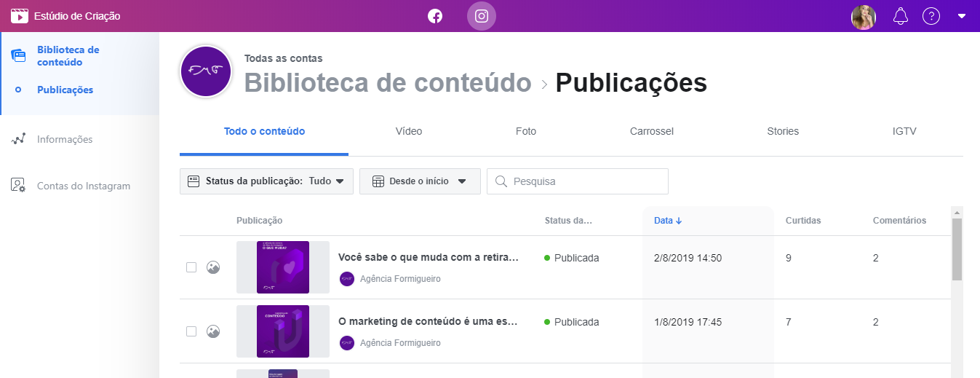The width and height of the screenshot is (980, 378).
Task: Switch to the IGTV tab
Action: pyautogui.click(x=904, y=132)
